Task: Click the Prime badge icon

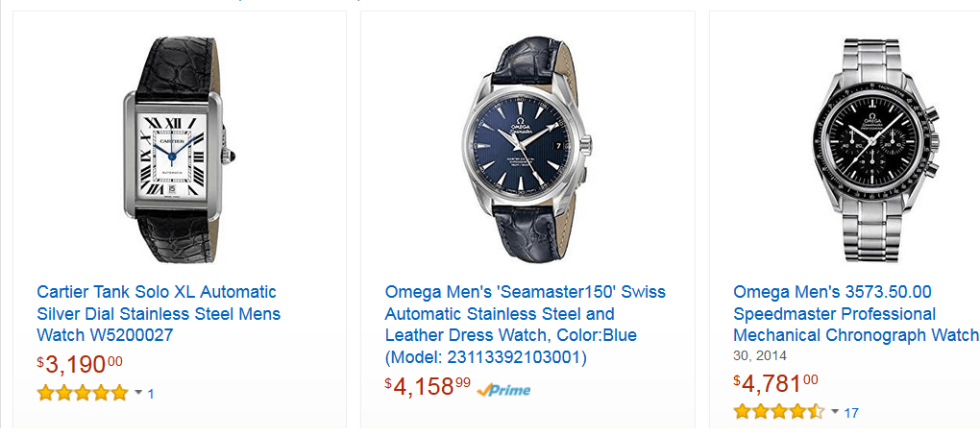Action: pos(503,390)
